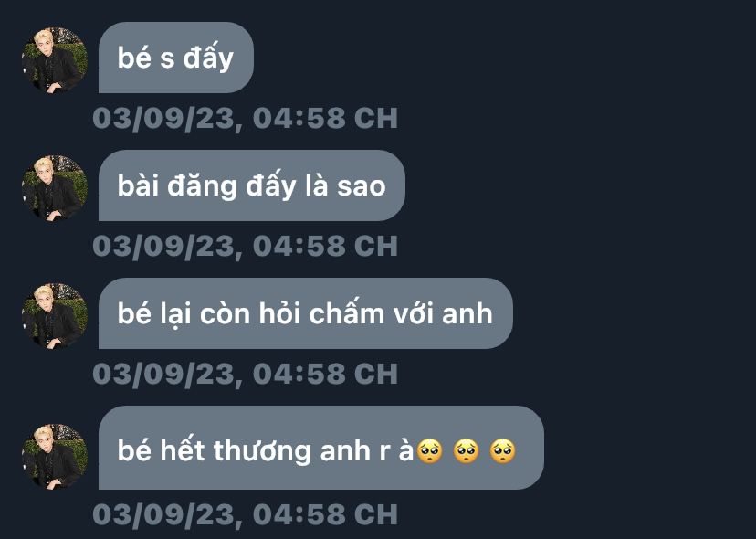Tap message 'bé lại còn hỏi chấm với anh'

[x=306, y=313]
